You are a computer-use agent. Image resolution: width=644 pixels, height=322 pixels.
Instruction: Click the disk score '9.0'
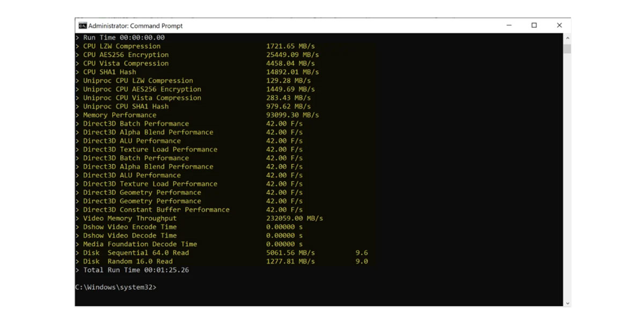tap(362, 261)
